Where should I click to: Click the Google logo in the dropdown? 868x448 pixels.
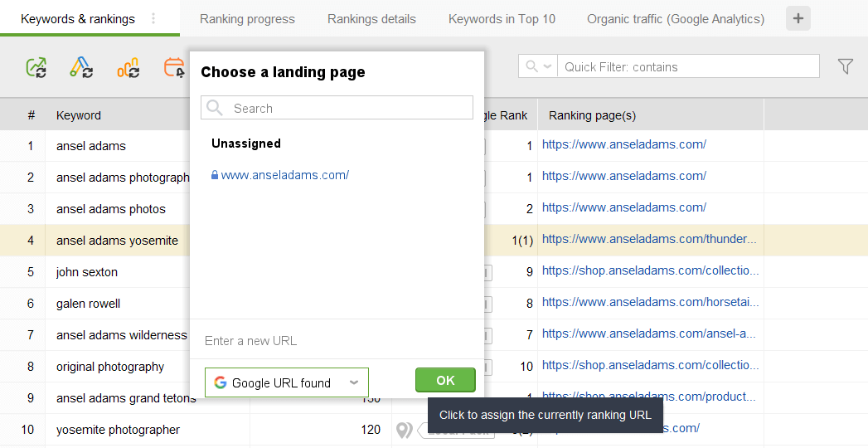click(x=221, y=382)
